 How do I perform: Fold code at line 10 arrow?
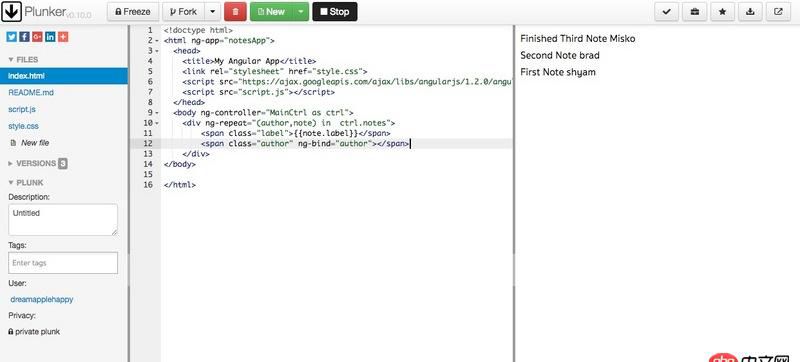tap(157, 123)
